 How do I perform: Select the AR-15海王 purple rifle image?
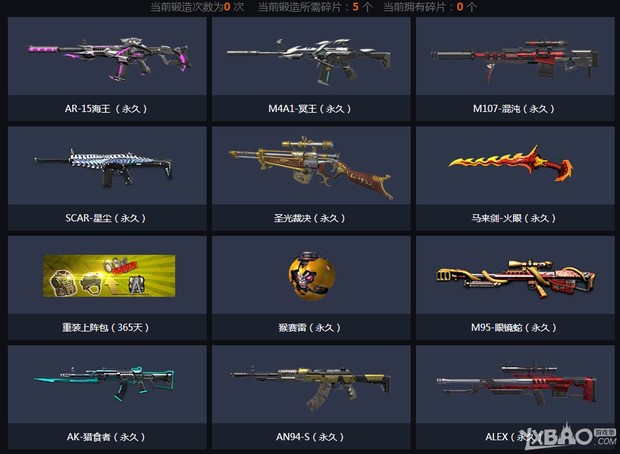click(110, 59)
